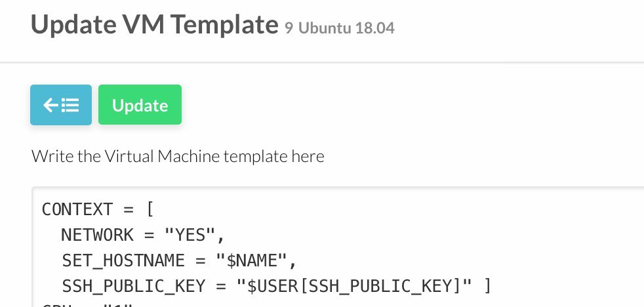Click the "$USER[SSH_PUBLIC_KEY]" value

click(x=354, y=286)
